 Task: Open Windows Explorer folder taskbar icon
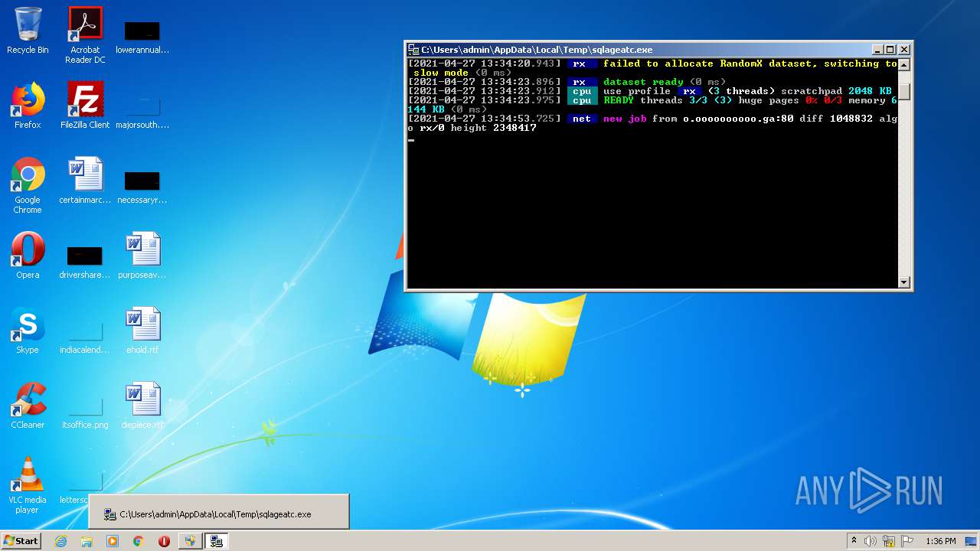click(87, 541)
